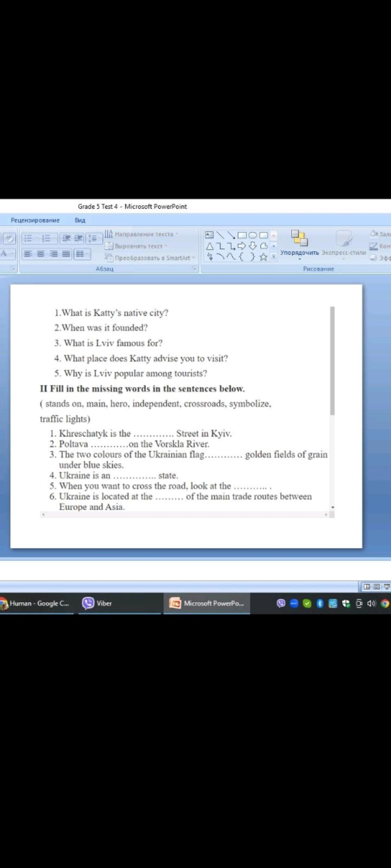The width and height of the screenshot is (391, 868).
Task: Switch to Slide Sorter view
Action: pyautogui.click(x=377, y=587)
